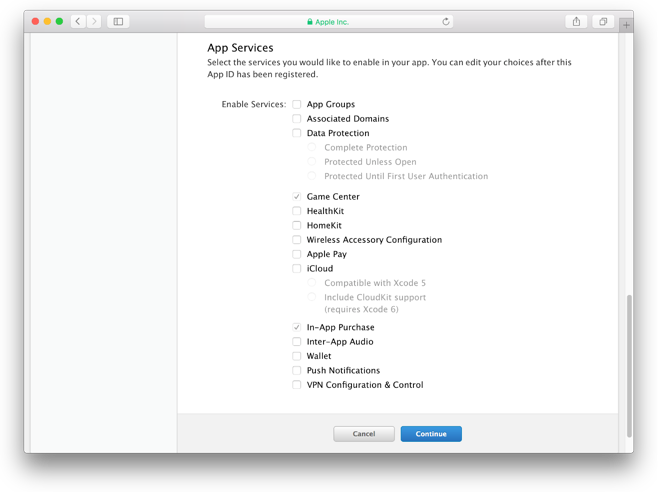Viewport: 658px width, 492px height.
Task: Enable the Wallet checkbox
Action: [297, 356]
